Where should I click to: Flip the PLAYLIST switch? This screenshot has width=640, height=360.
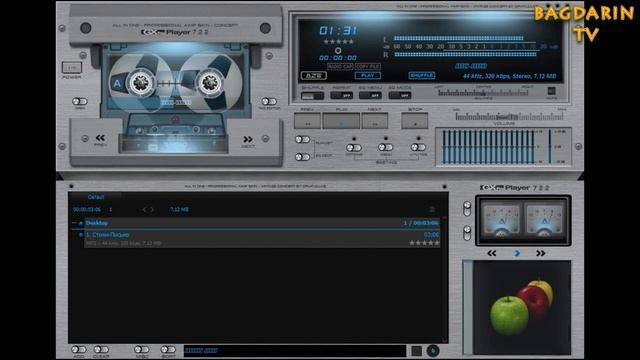302,140
